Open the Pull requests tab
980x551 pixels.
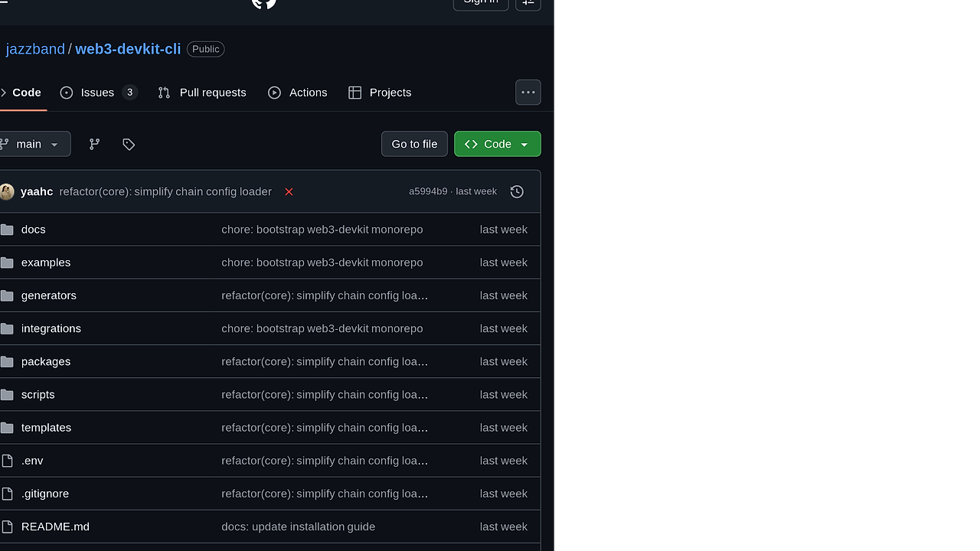pyautogui.click(x=202, y=93)
